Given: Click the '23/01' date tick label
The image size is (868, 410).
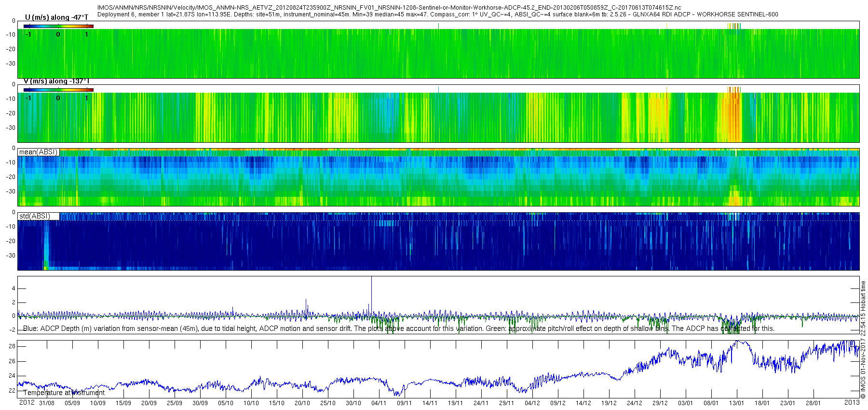Looking at the screenshot, I should click(x=787, y=403).
